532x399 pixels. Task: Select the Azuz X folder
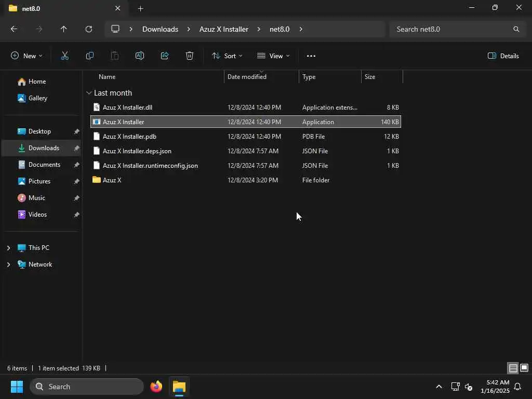tap(246, 180)
